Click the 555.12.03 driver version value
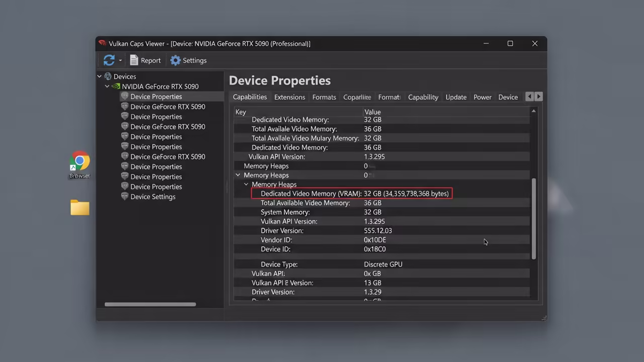644x362 pixels. [378, 231]
